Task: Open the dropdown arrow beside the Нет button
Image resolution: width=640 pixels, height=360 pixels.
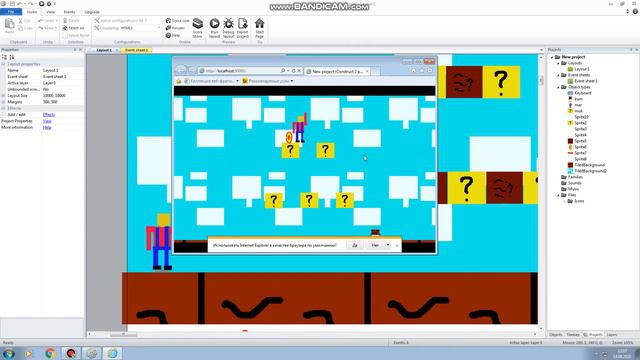Action: (388, 245)
